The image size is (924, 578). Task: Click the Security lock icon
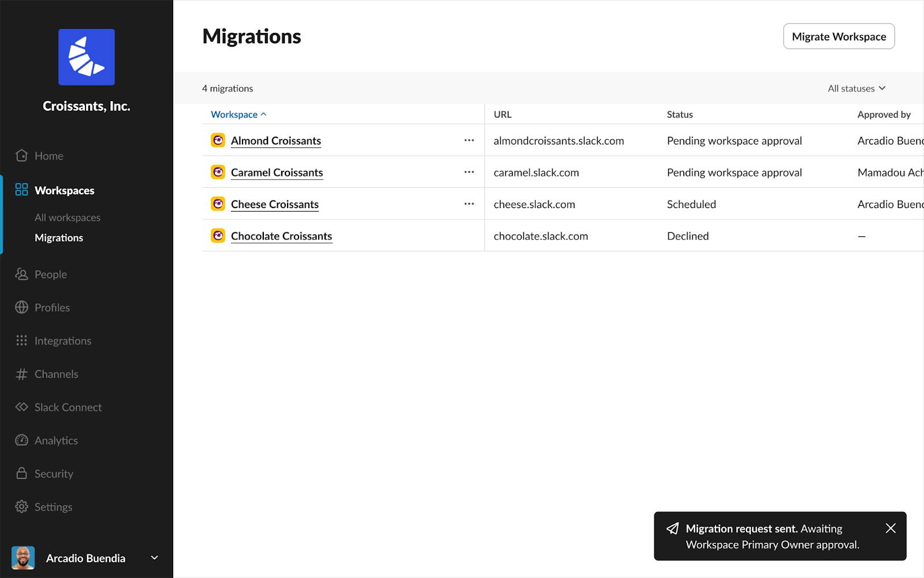coord(21,473)
